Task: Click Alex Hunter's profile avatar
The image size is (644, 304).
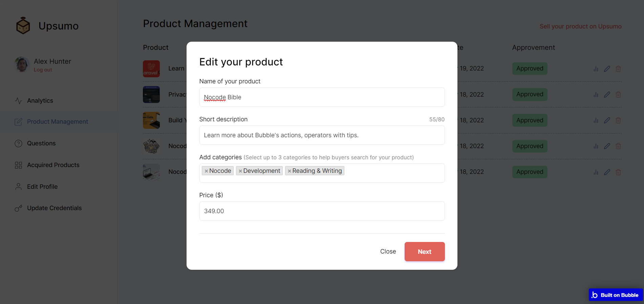Action: [22, 64]
